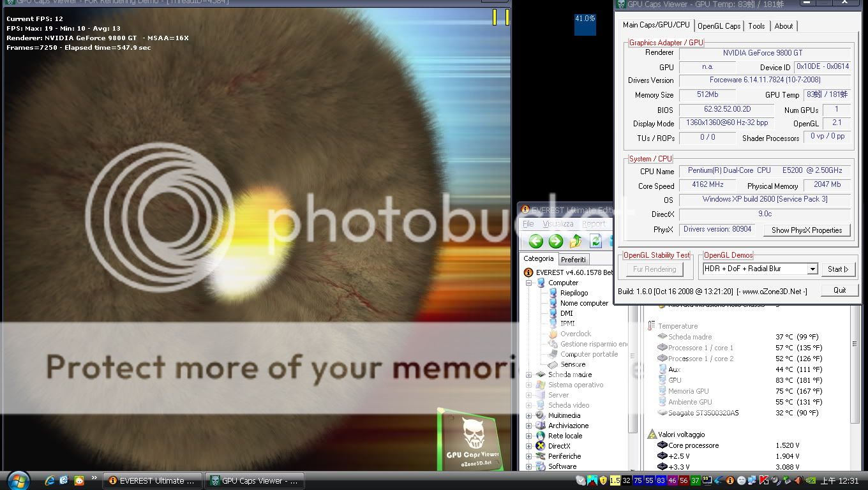868x490 pixels.
Task: Open Internet Explorer from quick launch
Action: (50, 480)
